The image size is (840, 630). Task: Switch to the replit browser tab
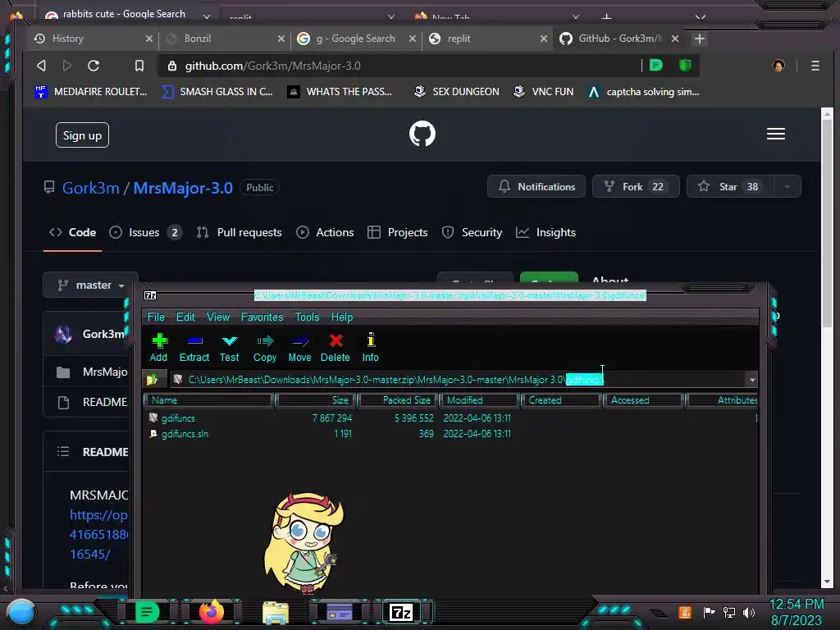click(487, 39)
